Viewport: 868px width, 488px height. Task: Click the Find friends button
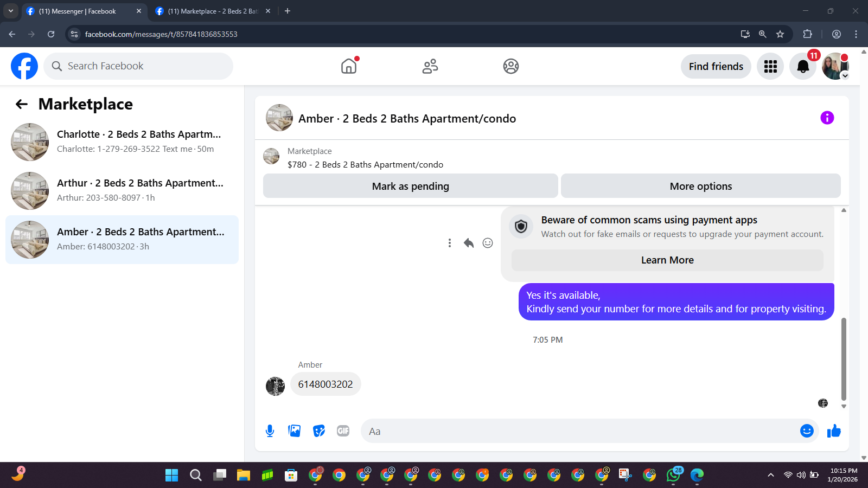click(716, 66)
